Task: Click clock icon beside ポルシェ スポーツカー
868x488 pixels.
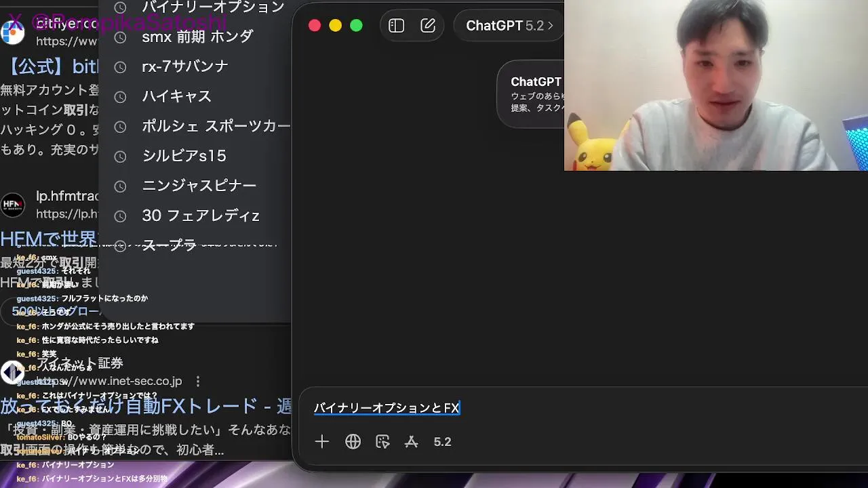Action: 120,127
